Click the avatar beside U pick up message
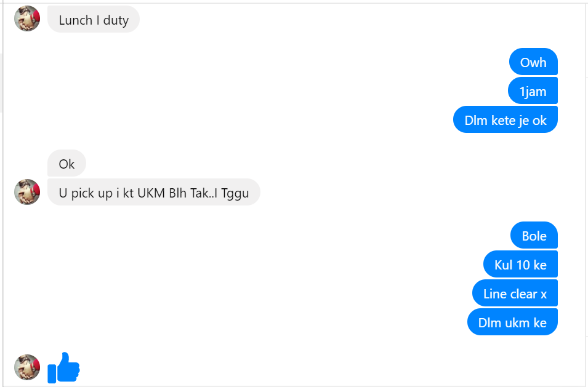Viewport: 588px width, 387px height. coord(27,192)
